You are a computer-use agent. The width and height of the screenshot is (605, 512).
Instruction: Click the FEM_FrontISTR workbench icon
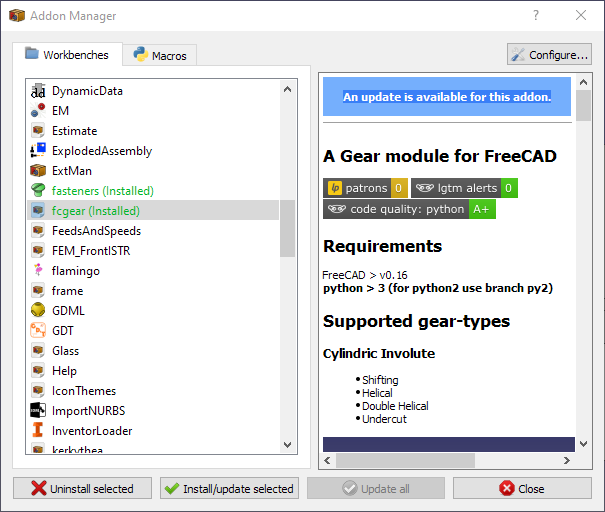pos(38,251)
